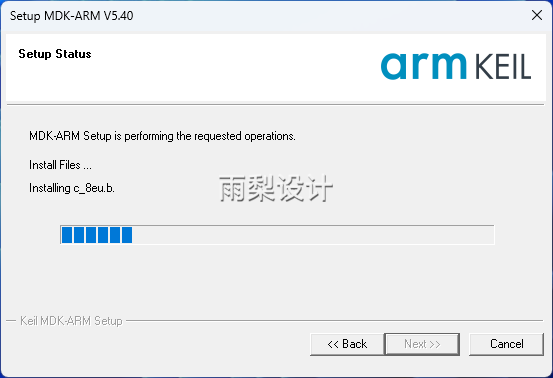Click the last filled blue progress block
553x378 pixels.
pyautogui.click(x=127, y=235)
